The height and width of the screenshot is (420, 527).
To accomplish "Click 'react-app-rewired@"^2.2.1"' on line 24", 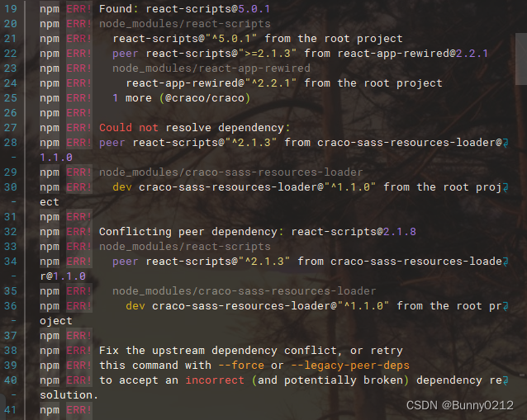I will coord(211,83).
